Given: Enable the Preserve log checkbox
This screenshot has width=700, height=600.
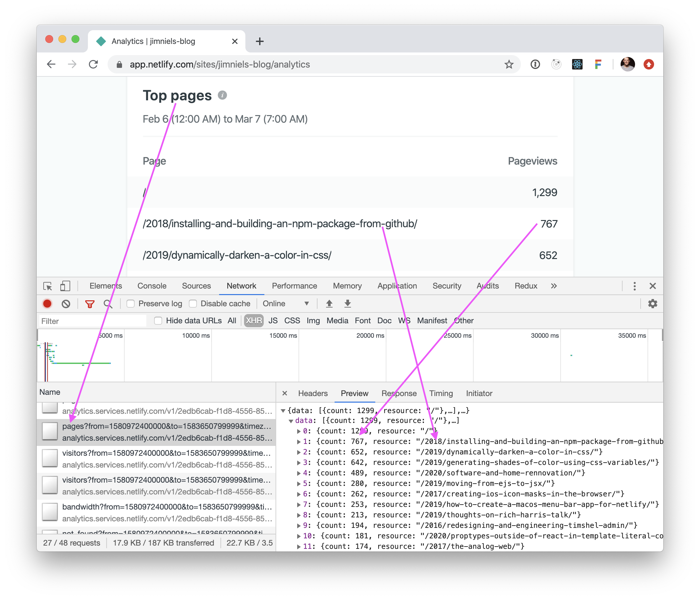Looking at the screenshot, I should tap(131, 304).
